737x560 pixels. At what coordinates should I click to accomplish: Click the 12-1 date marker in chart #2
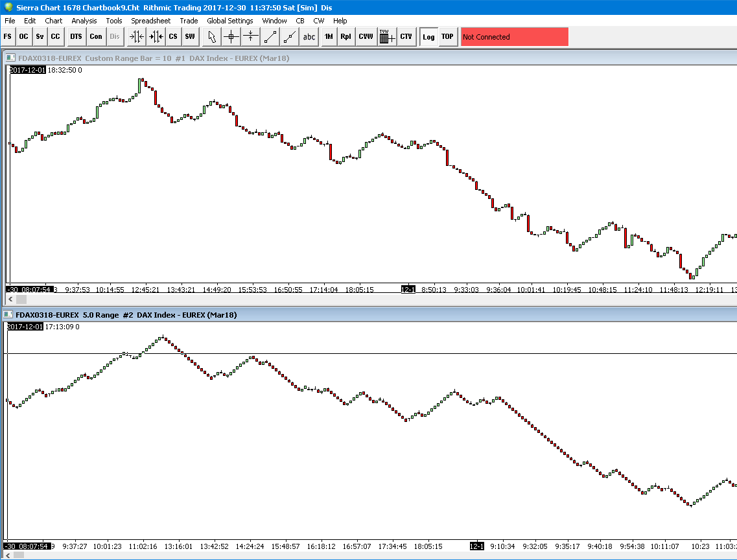(476, 546)
